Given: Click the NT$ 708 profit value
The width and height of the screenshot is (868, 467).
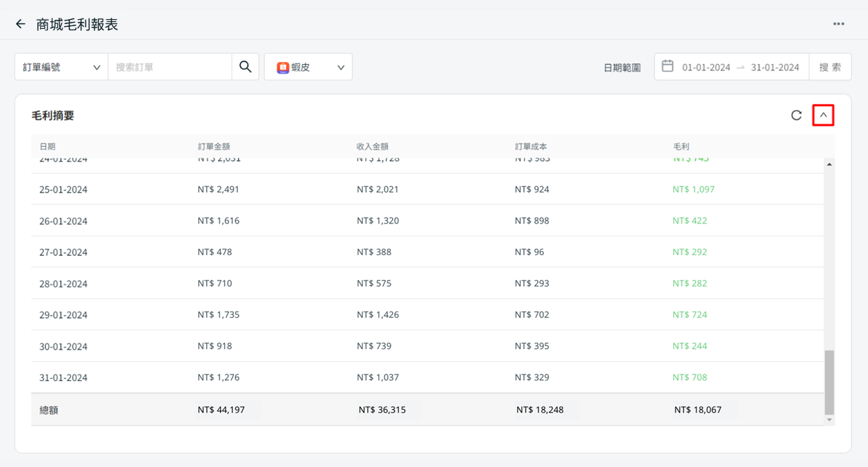Looking at the screenshot, I should (690, 377).
